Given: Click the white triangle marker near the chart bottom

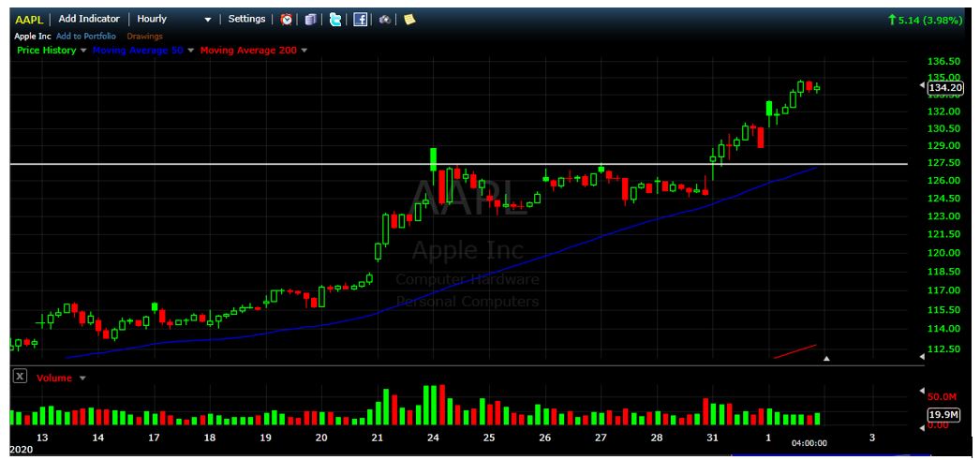Looking at the screenshot, I should tap(826, 359).
